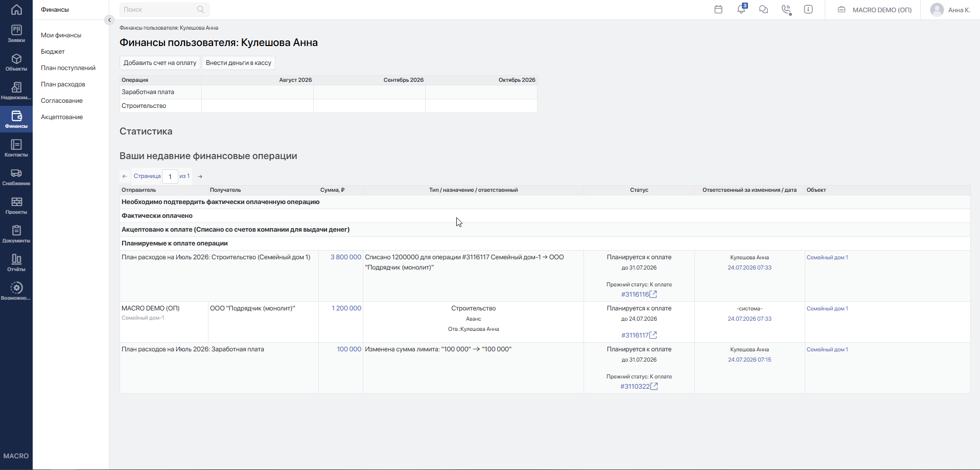Viewport: 980px width, 470px height.
Task: Open the Home icon in sidebar
Action: point(16,9)
